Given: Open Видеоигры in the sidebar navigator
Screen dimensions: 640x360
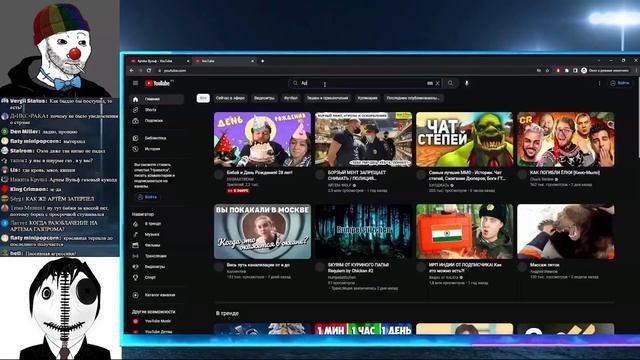Looking at the screenshot, I should [157, 267].
